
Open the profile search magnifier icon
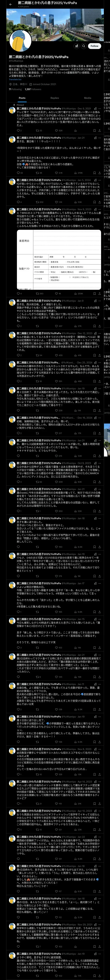tap(84, 46)
